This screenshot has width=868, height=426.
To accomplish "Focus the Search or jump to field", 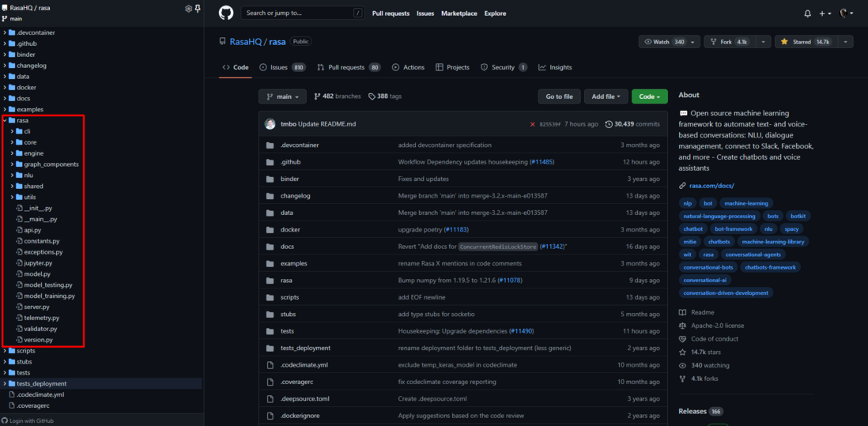I will (303, 13).
